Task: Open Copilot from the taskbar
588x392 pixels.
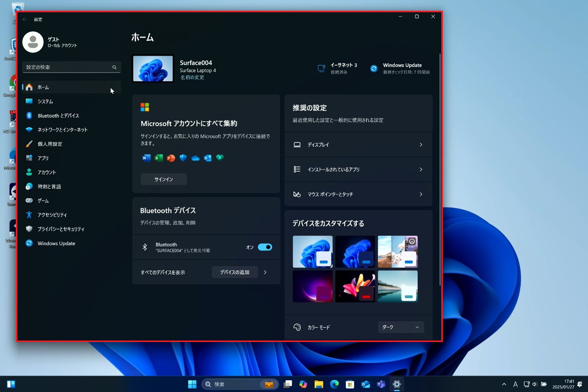Action: [303, 384]
